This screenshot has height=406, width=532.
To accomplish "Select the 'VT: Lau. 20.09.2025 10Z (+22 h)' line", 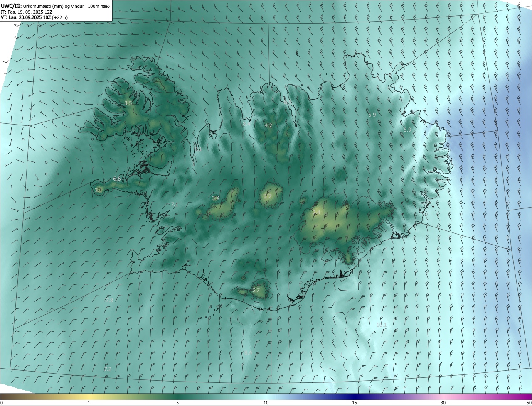I will pyautogui.click(x=34, y=17).
